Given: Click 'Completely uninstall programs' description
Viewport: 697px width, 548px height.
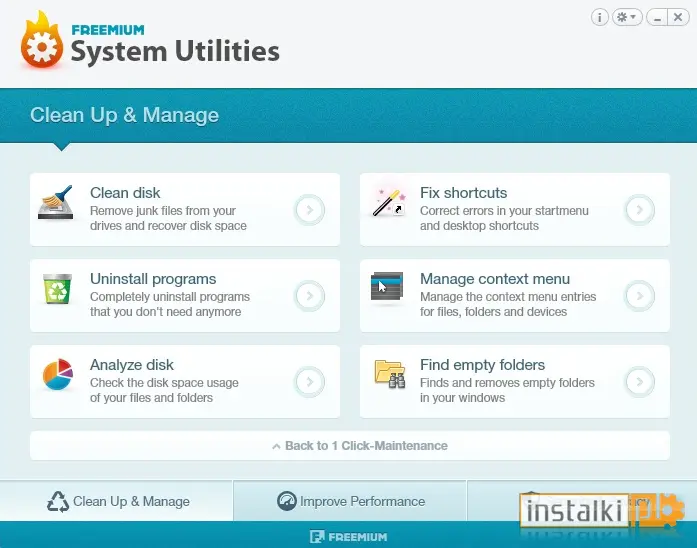Looking at the screenshot, I should coord(170,296).
